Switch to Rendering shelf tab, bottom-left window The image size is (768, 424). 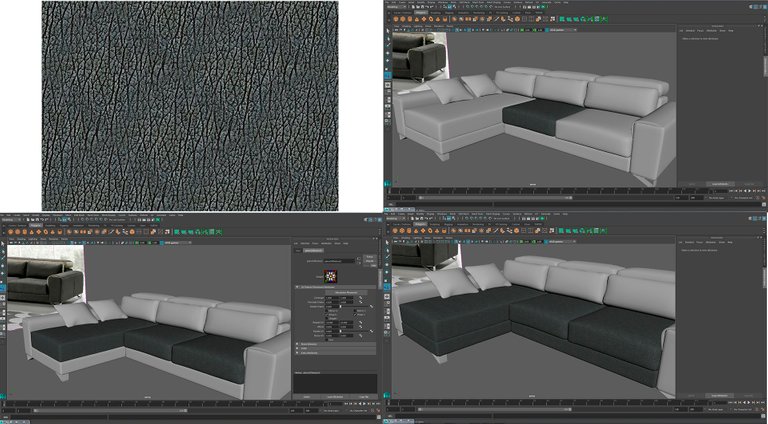(92, 225)
